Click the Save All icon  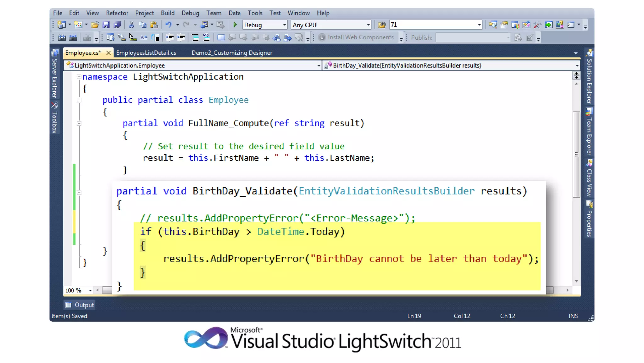[x=117, y=25]
